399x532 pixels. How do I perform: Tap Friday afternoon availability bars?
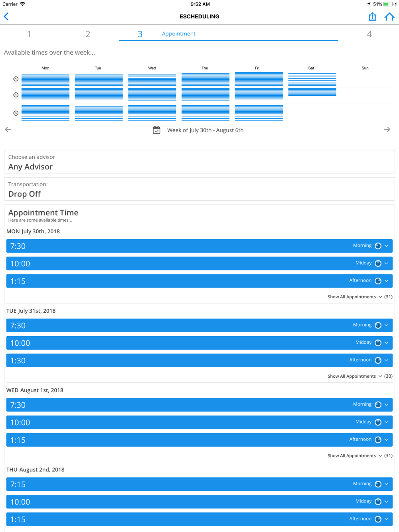(x=259, y=113)
